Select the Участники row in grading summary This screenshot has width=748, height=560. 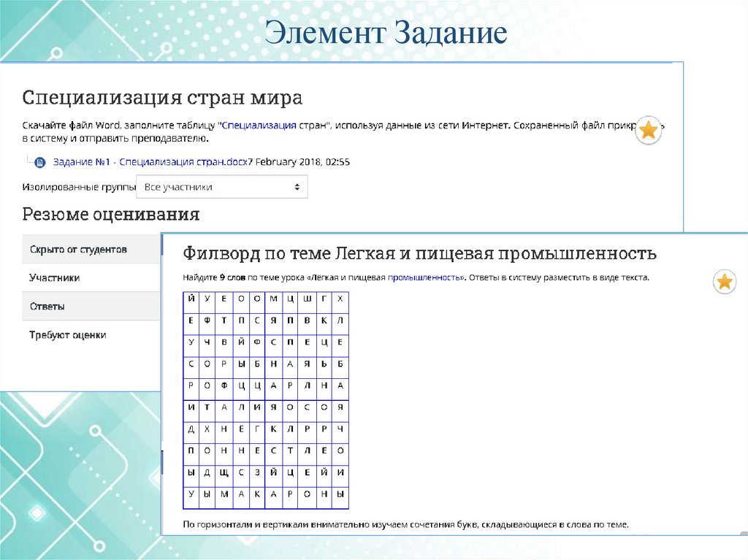[91, 277]
